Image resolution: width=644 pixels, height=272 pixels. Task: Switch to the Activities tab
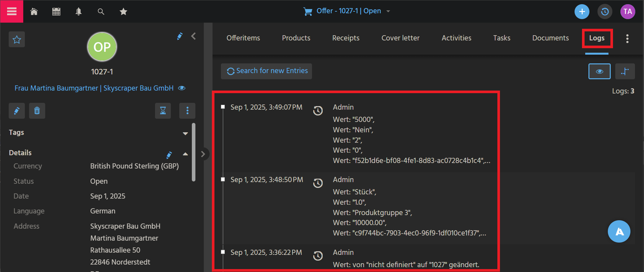[456, 38]
